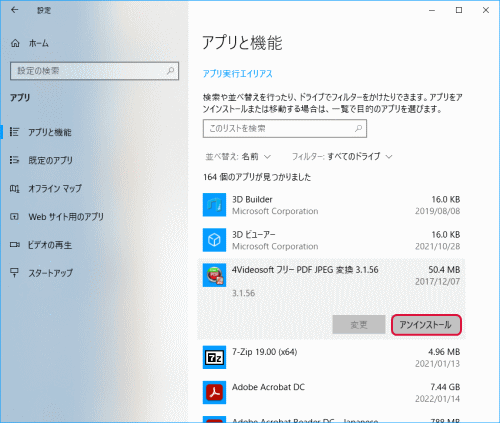The height and width of the screenshot is (423, 500).
Task: Open the アプリ実行エイリアス link
Action: (x=238, y=74)
